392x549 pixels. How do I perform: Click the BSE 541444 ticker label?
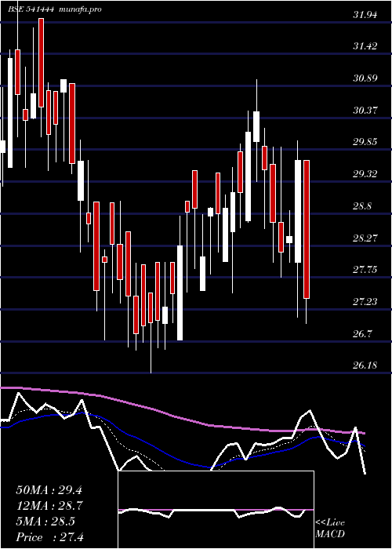(x=31, y=9)
